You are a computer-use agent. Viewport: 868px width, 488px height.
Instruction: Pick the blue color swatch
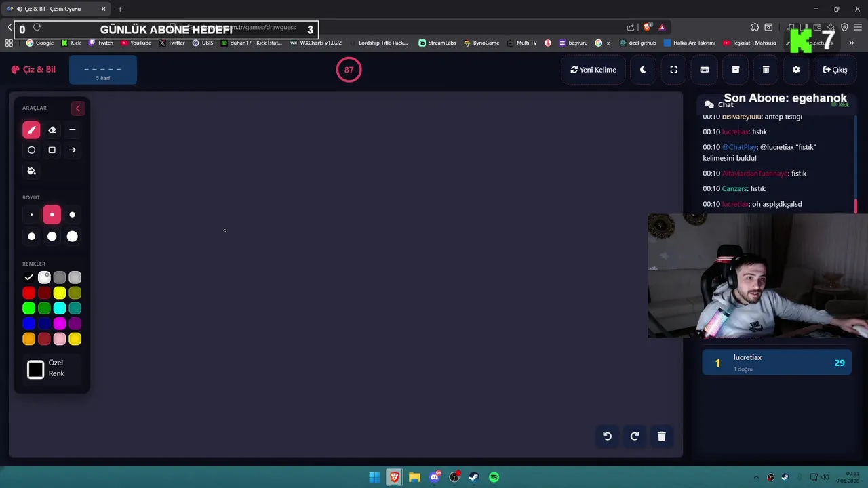[x=28, y=324]
